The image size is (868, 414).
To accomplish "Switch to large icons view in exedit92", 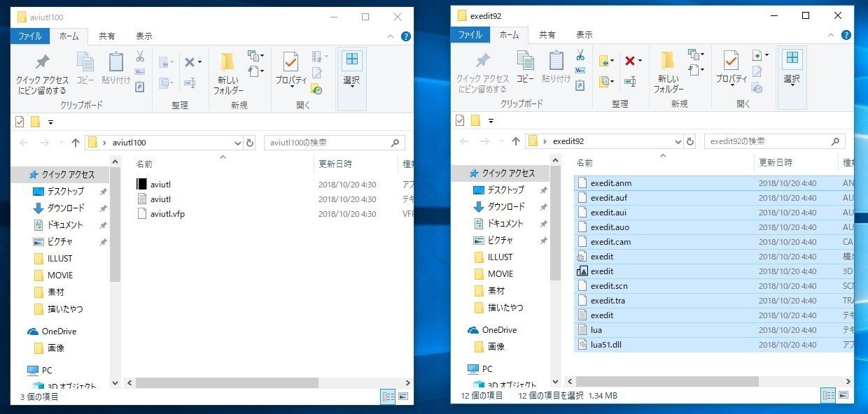I will (843, 396).
